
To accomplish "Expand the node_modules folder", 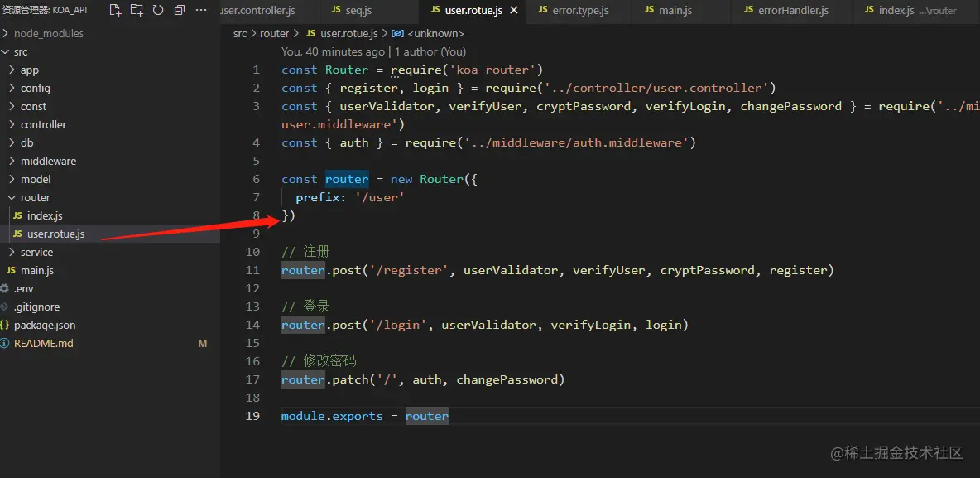I will pyautogui.click(x=110, y=33).
